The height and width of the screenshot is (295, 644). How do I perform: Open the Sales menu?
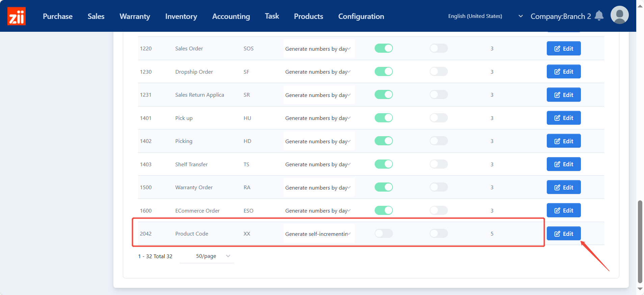[96, 16]
